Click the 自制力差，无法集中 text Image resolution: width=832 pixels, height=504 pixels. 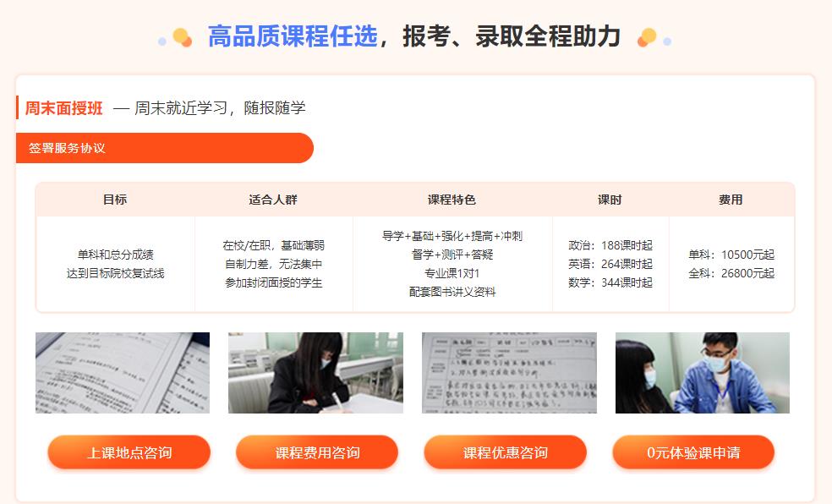(273, 264)
